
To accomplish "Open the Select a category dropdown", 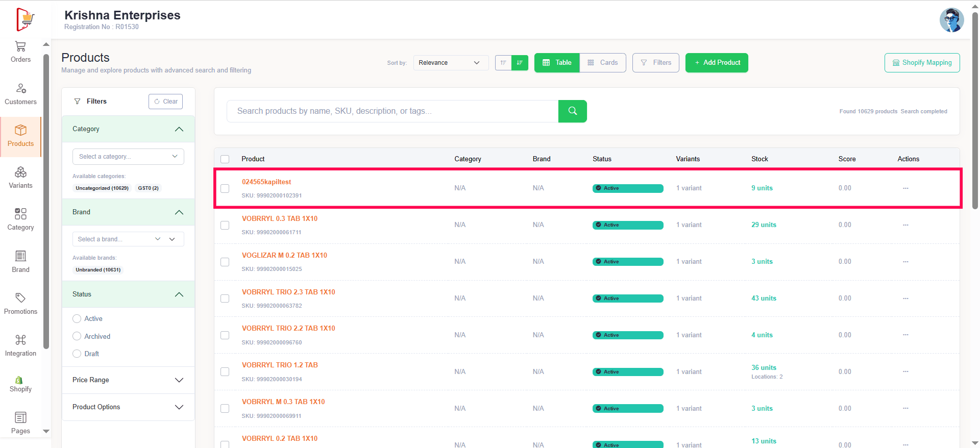I will (x=128, y=157).
